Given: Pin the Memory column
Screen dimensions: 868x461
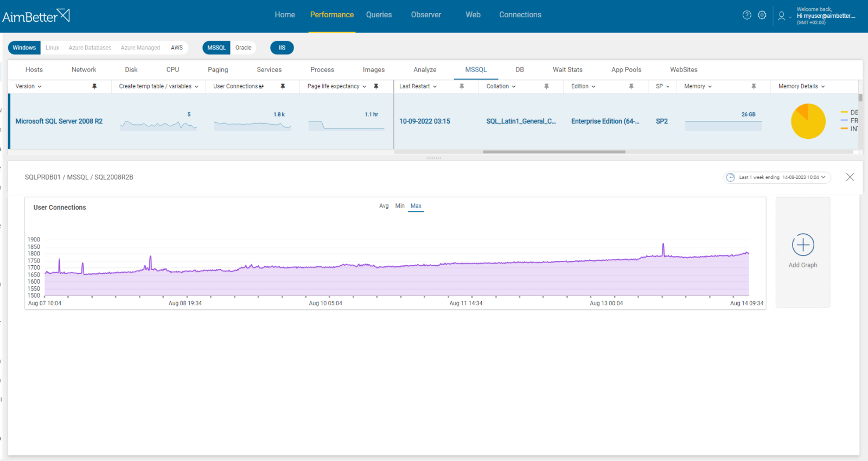Looking at the screenshot, I should pos(754,86).
